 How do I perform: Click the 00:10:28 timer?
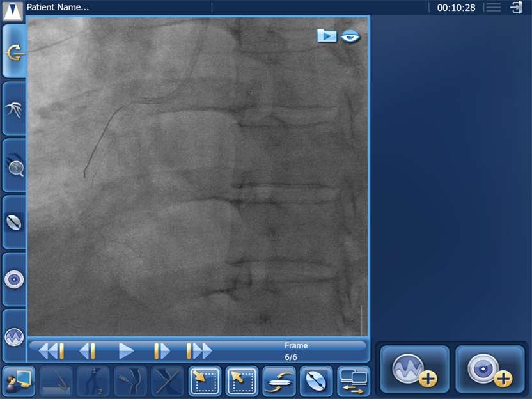tap(456, 8)
